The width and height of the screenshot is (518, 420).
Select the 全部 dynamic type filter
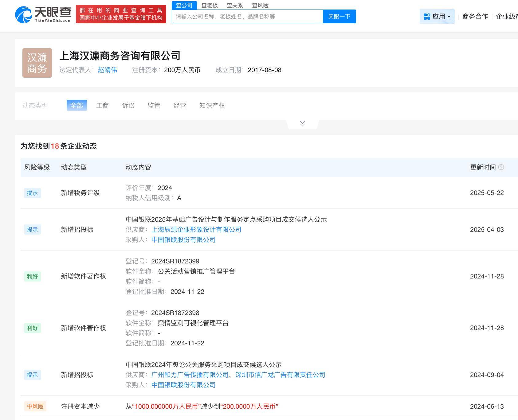click(77, 105)
